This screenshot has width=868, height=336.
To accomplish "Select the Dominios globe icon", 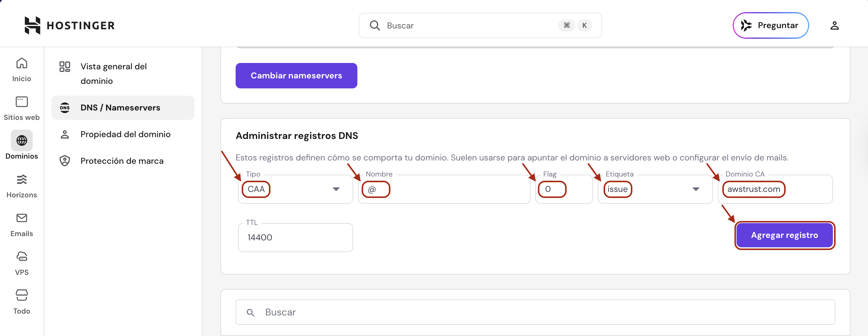I will tap(22, 140).
